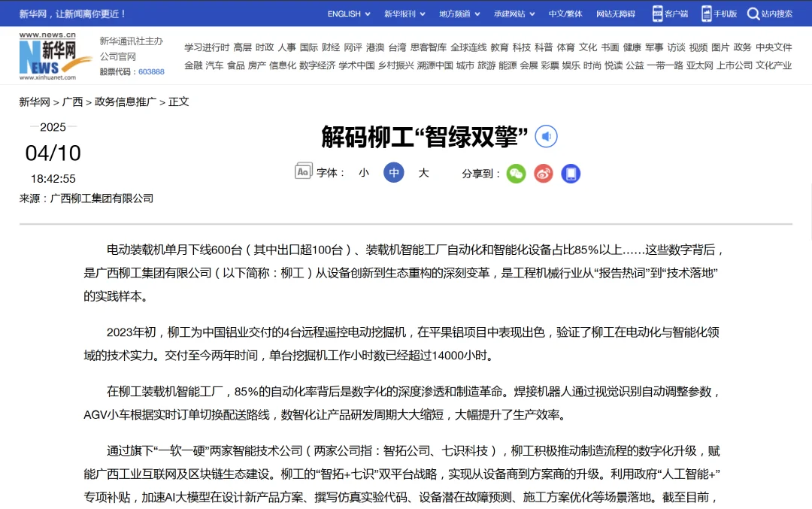This screenshot has height=509, width=812.
Task: Open the mobile share icon
Action: click(571, 174)
